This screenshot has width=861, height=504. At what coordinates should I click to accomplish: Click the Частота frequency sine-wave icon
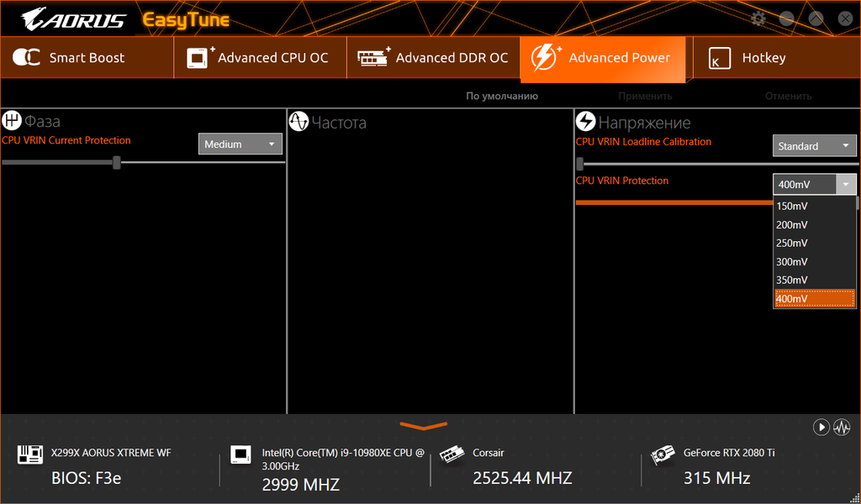[298, 122]
